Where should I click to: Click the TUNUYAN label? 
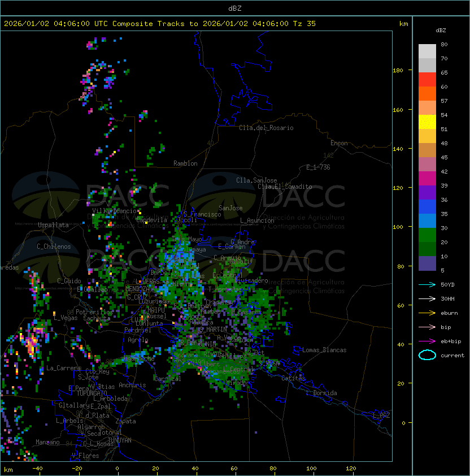tap(120, 440)
